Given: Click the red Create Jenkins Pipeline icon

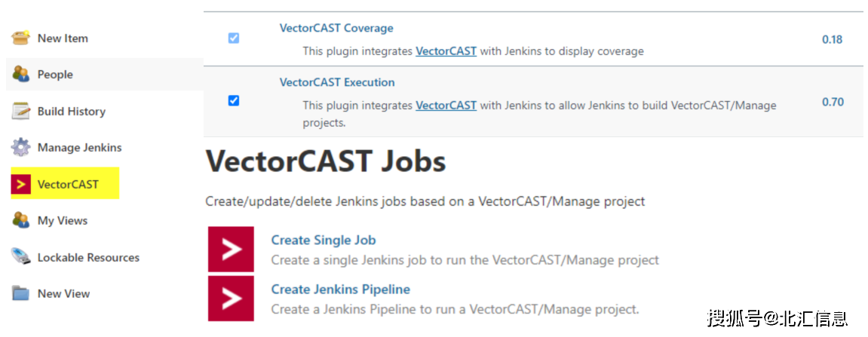Looking at the screenshot, I should pos(231,299).
